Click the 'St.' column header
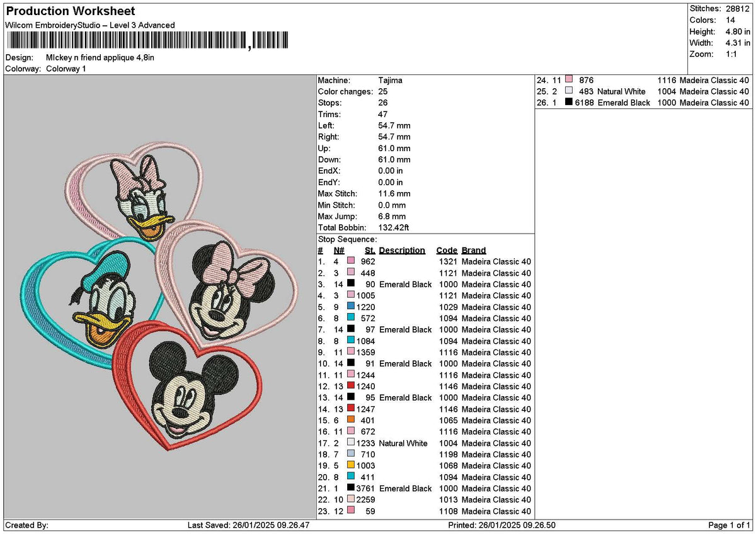The height and width of the screenshot is (534, 756). click(370, 250)
